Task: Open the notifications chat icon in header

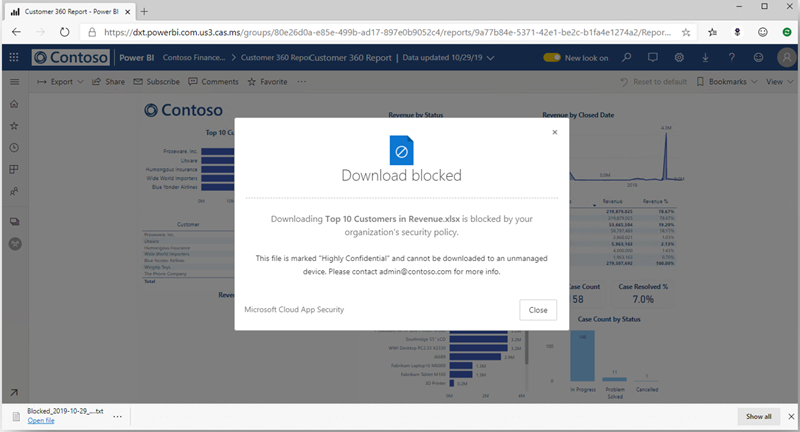Action: click(654, 58)
